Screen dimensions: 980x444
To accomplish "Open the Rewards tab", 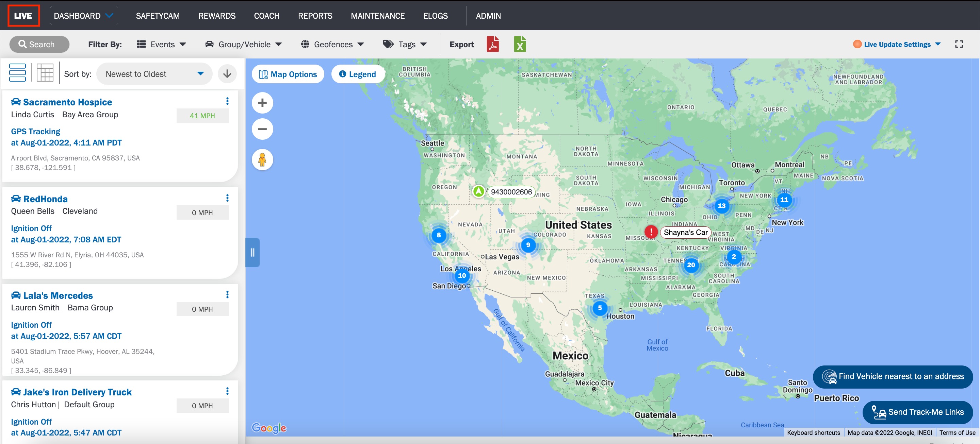I will pos(217,16).
